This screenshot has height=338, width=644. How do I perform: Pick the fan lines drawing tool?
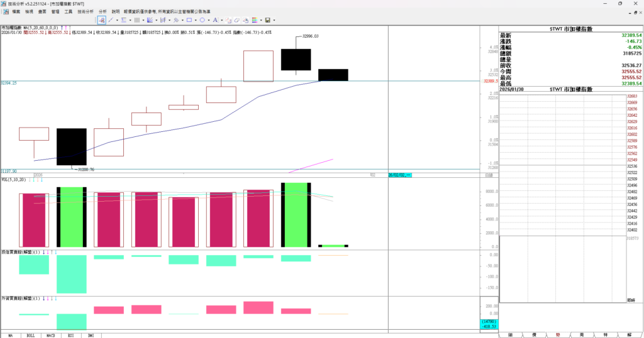coord(150,20)
